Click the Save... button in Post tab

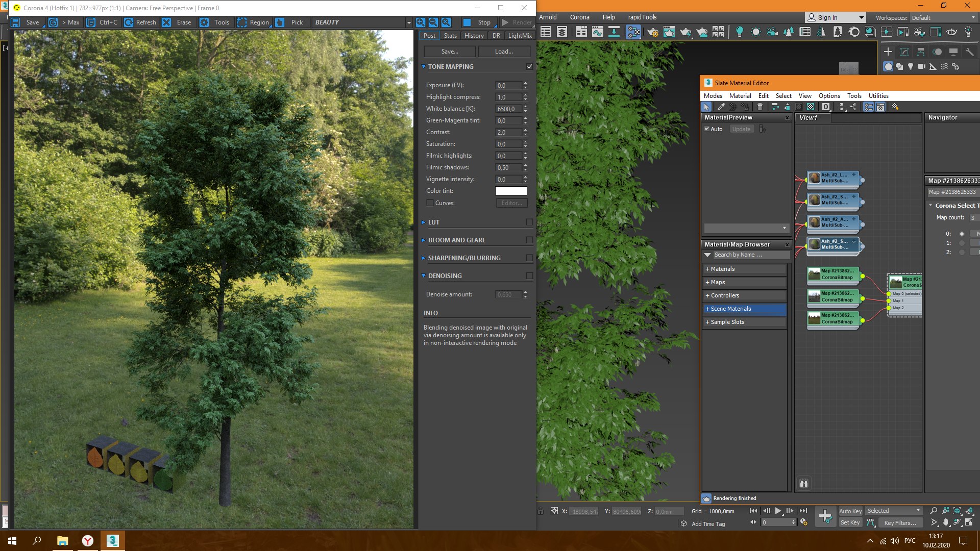(x=450, y=52)
